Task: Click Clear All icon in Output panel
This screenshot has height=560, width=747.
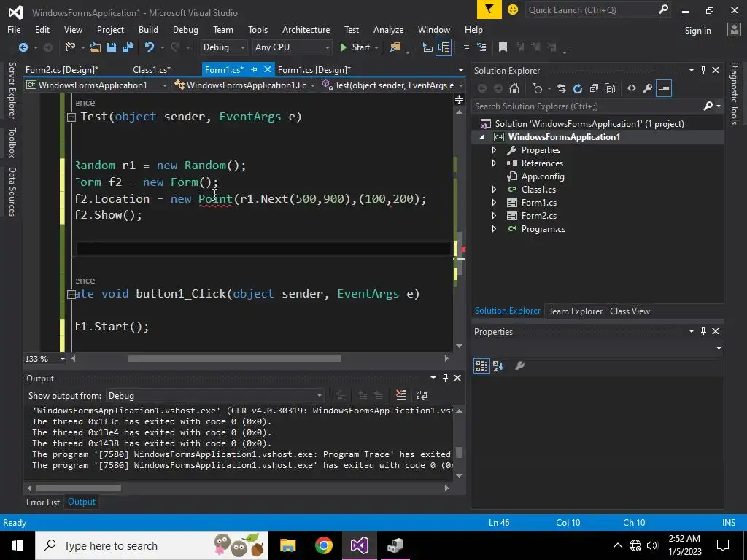Action: click(x=401, y=395)
